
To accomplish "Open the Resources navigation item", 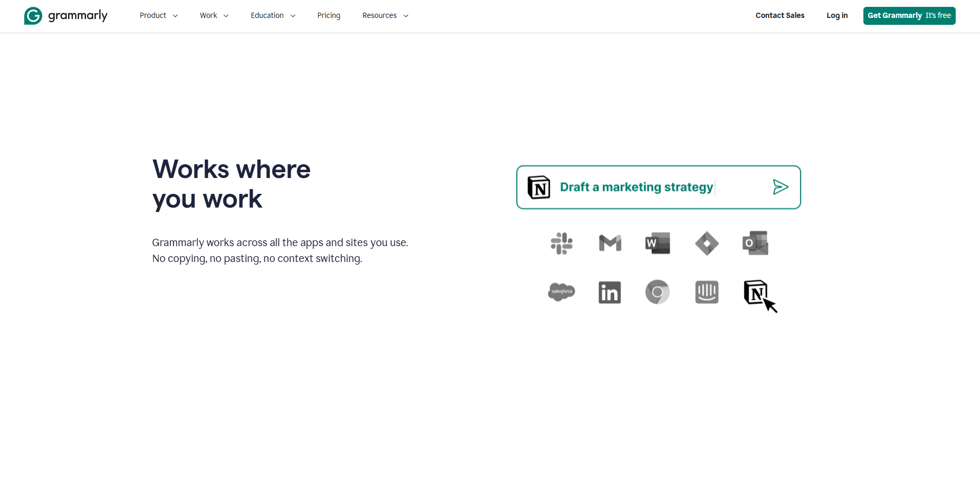I will [379, 16].
